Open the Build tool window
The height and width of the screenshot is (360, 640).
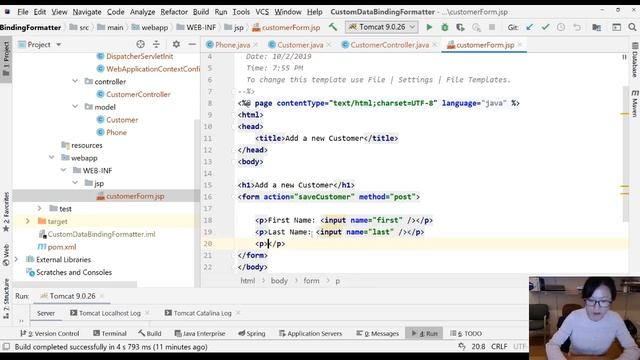[x=150, y=333]
